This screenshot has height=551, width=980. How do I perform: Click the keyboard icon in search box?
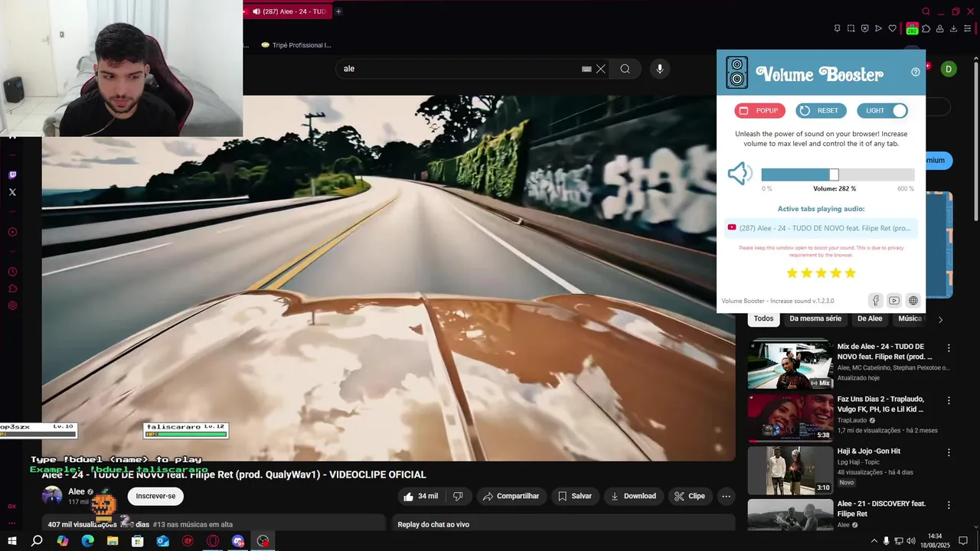586,69
